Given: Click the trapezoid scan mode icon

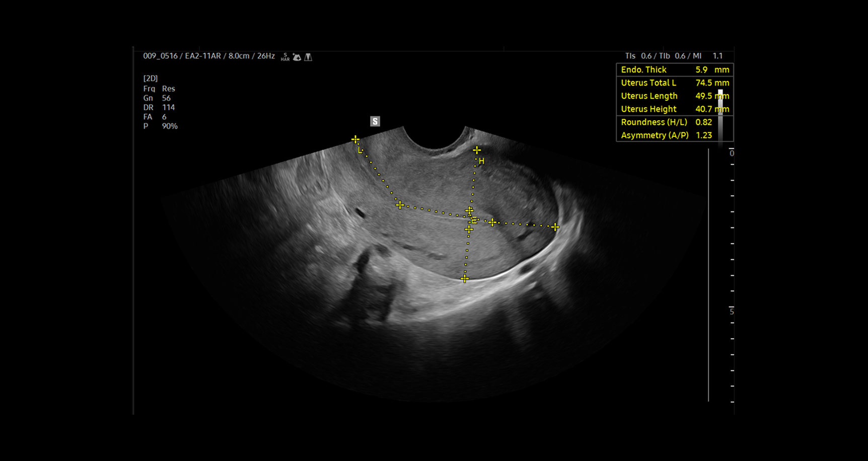Looking at the screenshot, I should point(308,57).
